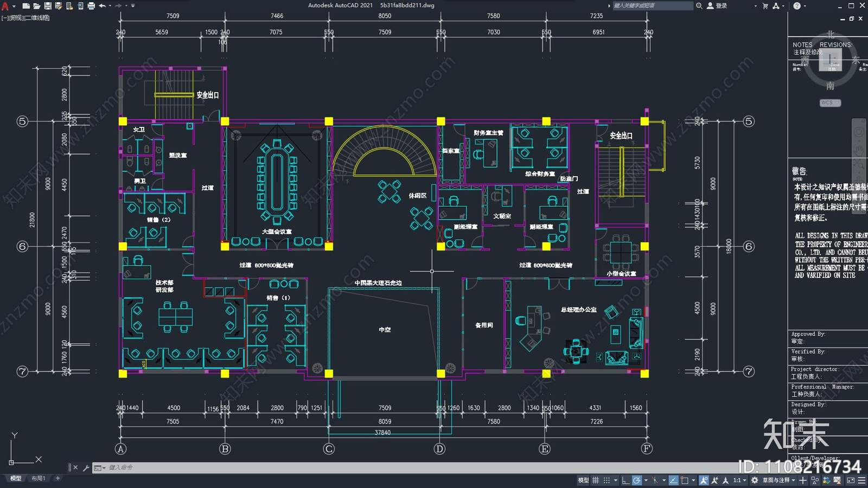Switch to the 布局1 layout tab
The width and height of the screenshot is (868, 488).
pos(38,478)
